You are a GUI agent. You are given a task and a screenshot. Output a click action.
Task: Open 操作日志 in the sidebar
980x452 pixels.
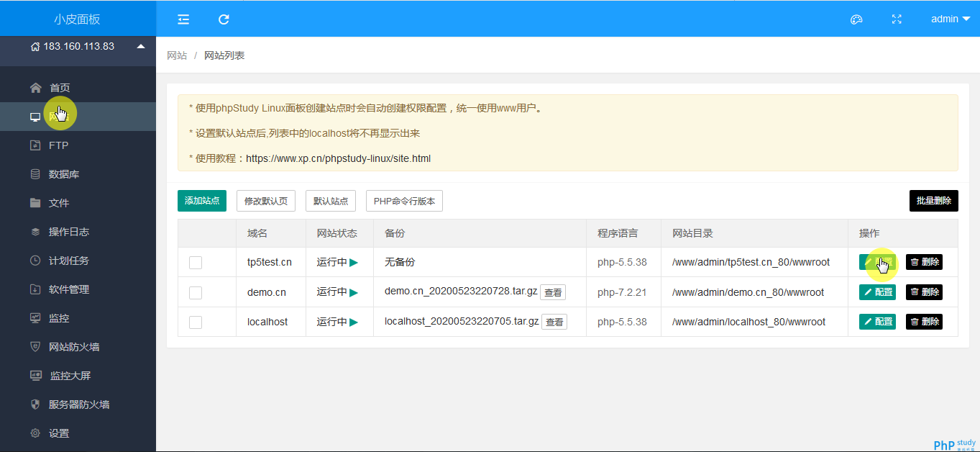pyautogui.click(x=78, y=232)
